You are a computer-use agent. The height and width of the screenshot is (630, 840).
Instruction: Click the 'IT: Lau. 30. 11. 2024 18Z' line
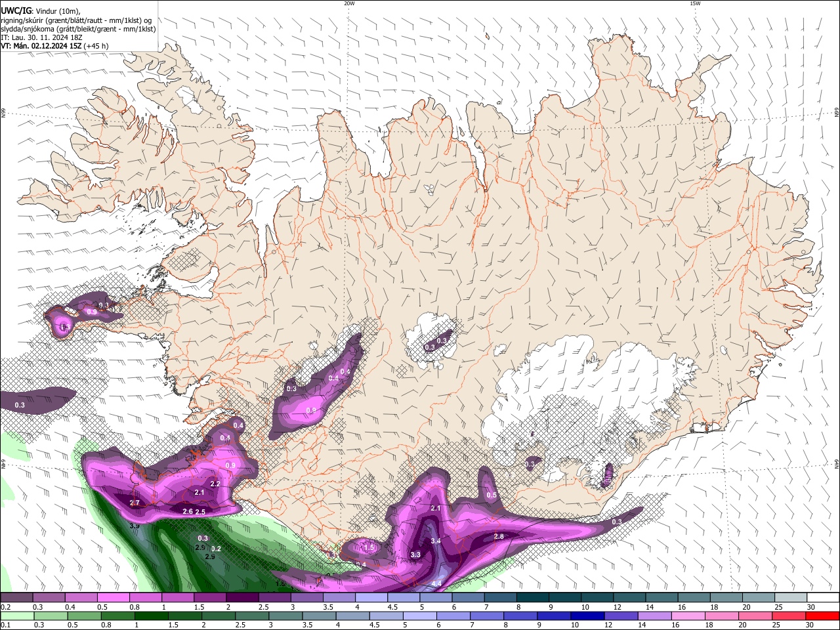(x=41, y=37)
